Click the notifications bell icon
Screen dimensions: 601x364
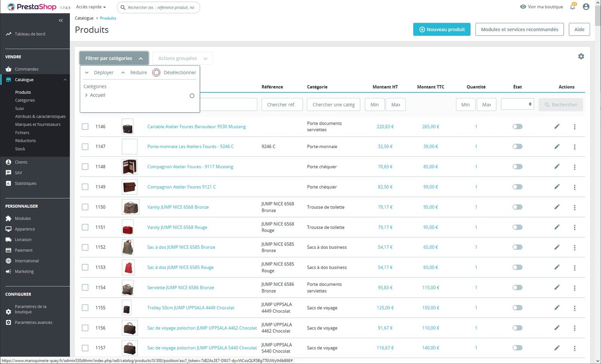pos(572,7)
